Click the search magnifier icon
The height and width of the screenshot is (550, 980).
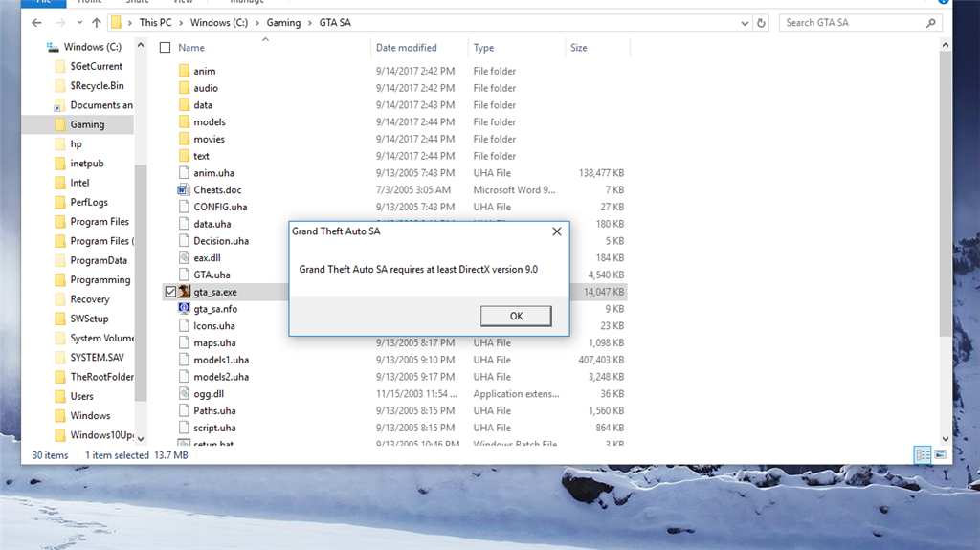930,23
